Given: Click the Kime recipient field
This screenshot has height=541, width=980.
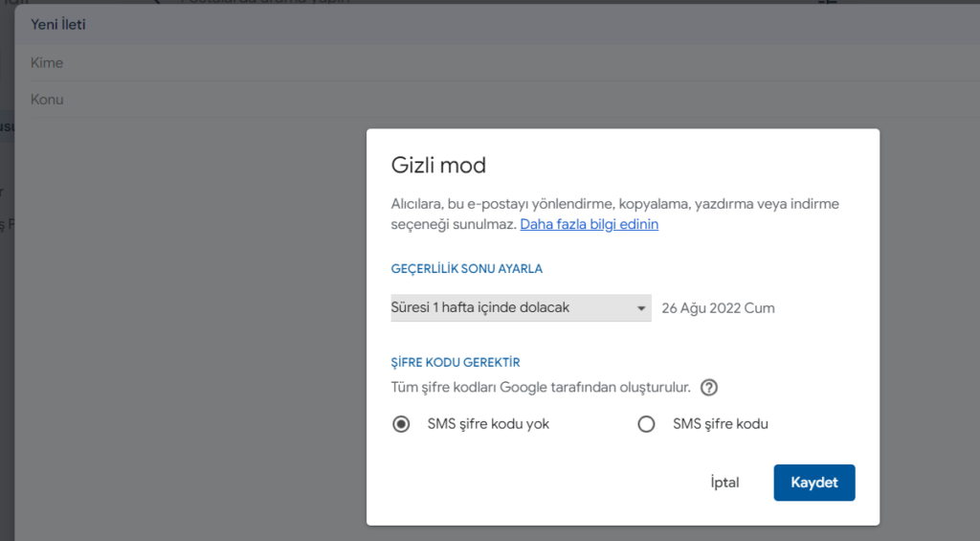Looking at the screenshot, I should (x=191, y=63).
